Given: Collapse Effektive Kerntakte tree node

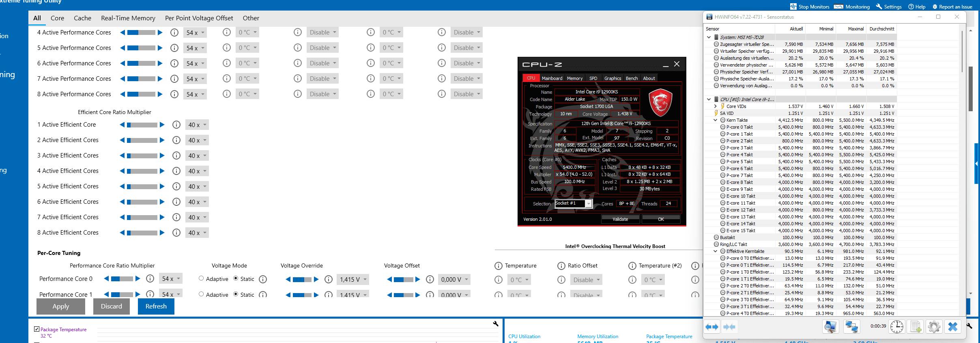Looking at the screenshot, I should (715, 251).
